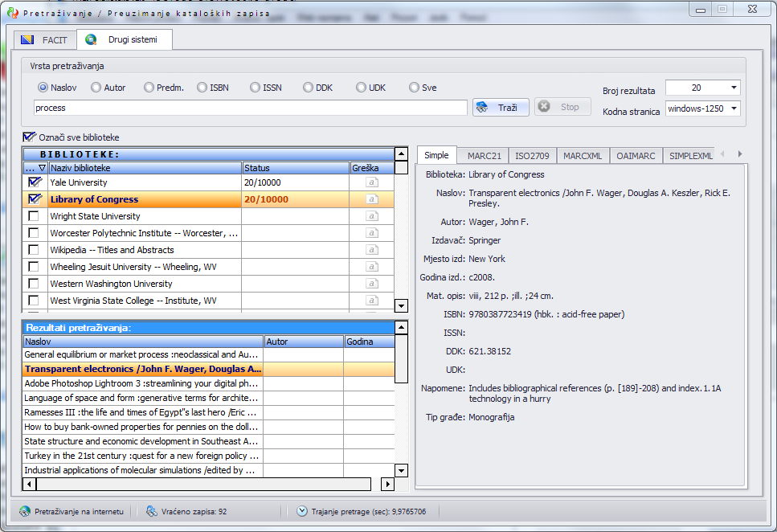The height and width of the screenshot is (532, 777).
Task: Click the search duration clock icon
Action: (302, 511)
